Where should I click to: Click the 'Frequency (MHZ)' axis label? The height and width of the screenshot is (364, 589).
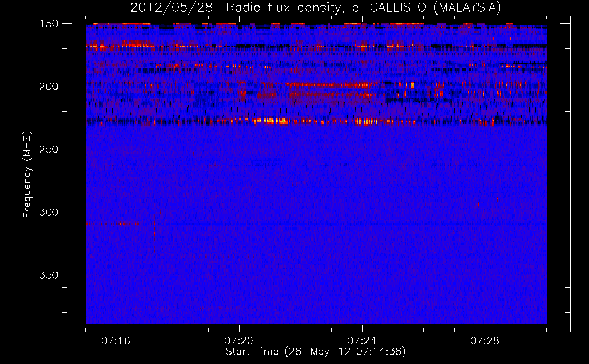click(27, 174)
